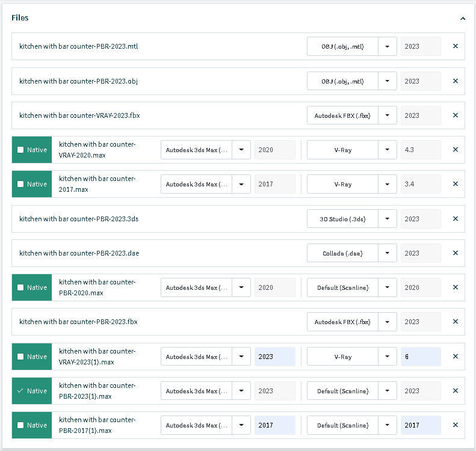The height and width of the screenshot is (451, 476).
Task: Delete the PBR-2023.3ds file entry
Action: point(455,219)
